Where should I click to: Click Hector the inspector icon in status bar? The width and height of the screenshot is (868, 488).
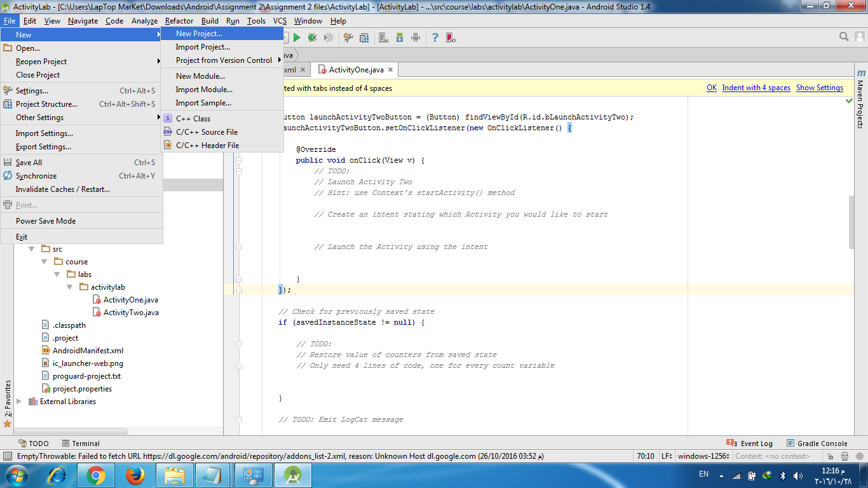click(x=845, y=456)
